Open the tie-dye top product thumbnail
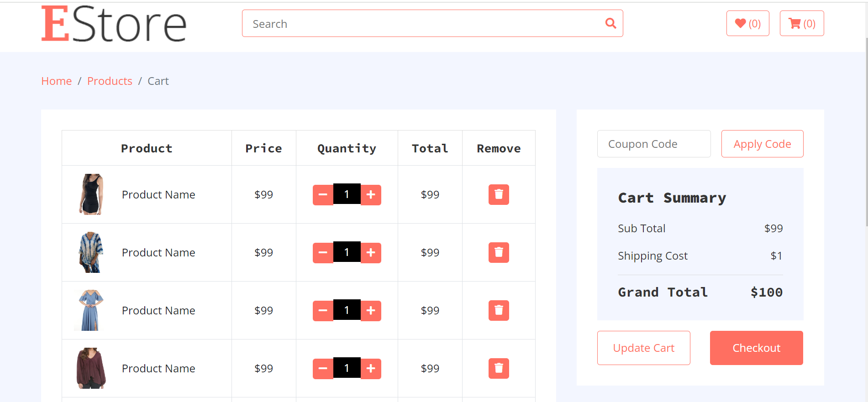Image resolution: width=868 pixels, height=402 pixels. pyautogui.click(x=91, y=252)
